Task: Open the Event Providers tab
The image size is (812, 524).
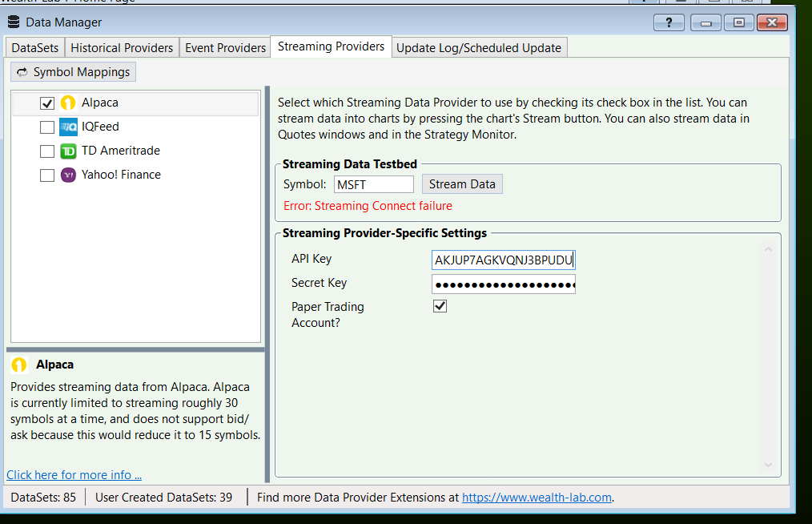Action: [x=225, y=48]
